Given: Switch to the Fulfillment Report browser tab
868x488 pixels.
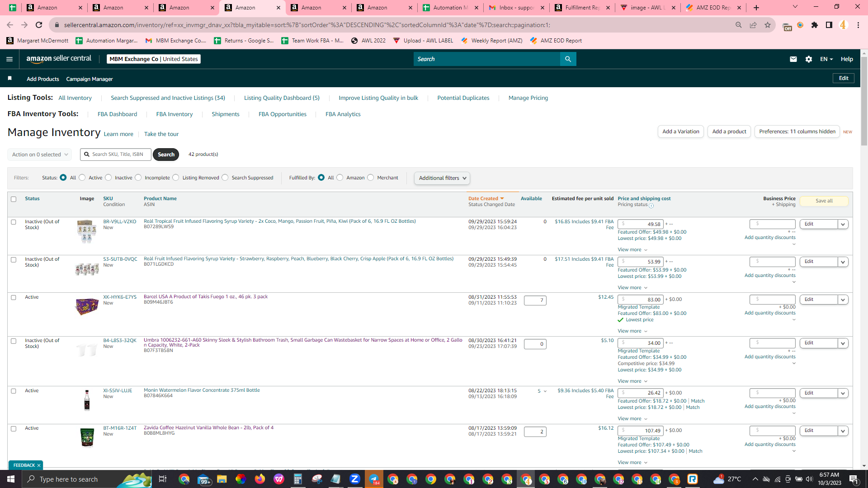Looking at the screenshot, I should tap(582, 8).
